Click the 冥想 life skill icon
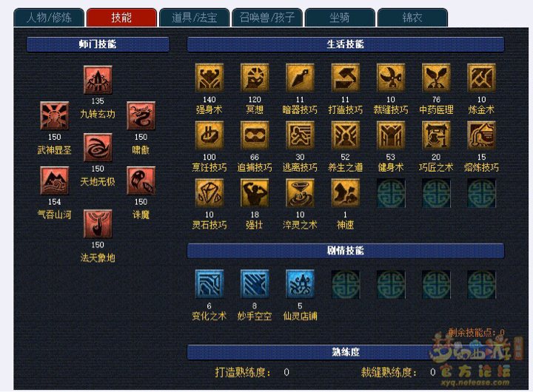Image resolution: width=533 pixels, height=392 pixels. pyautogui.click(x=255, y=78)
